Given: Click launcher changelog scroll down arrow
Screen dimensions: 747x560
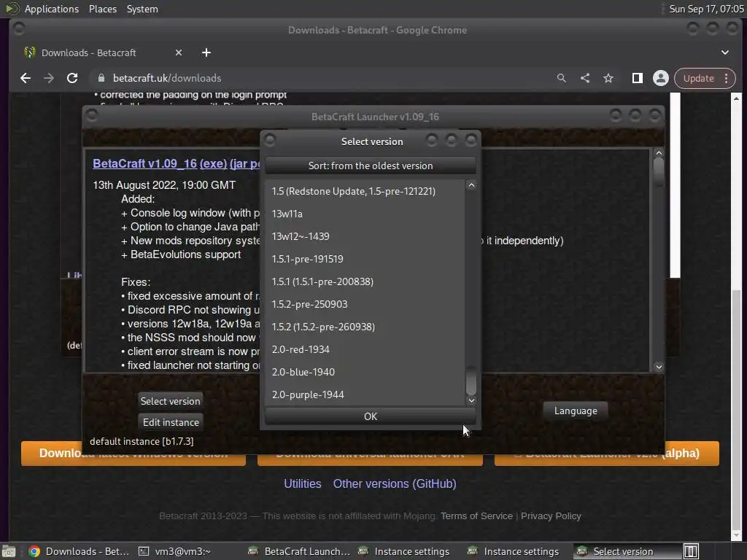Looking at the screenshot, I should pos(659,367).
